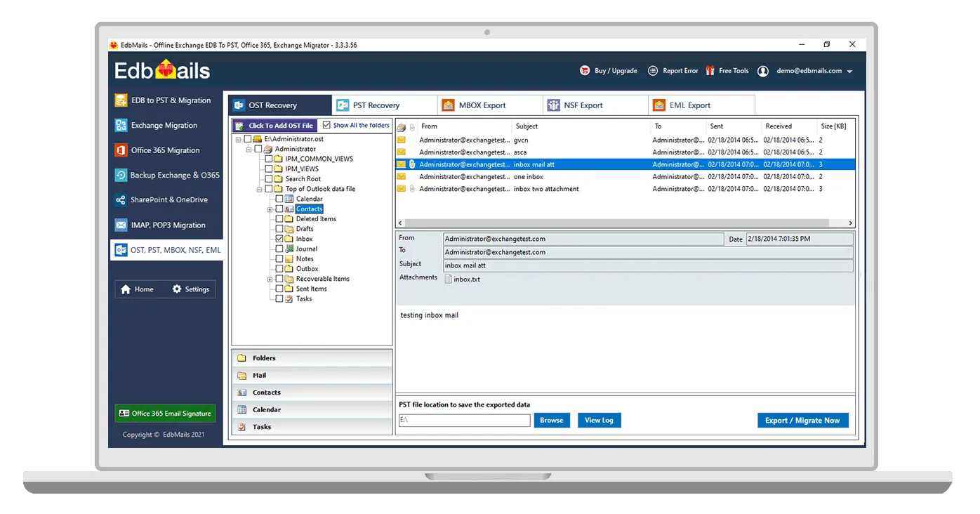Open Exchange Migration sidebar item
The width and height of the screenshot is (980, 514).
click(x=165, y=126)
